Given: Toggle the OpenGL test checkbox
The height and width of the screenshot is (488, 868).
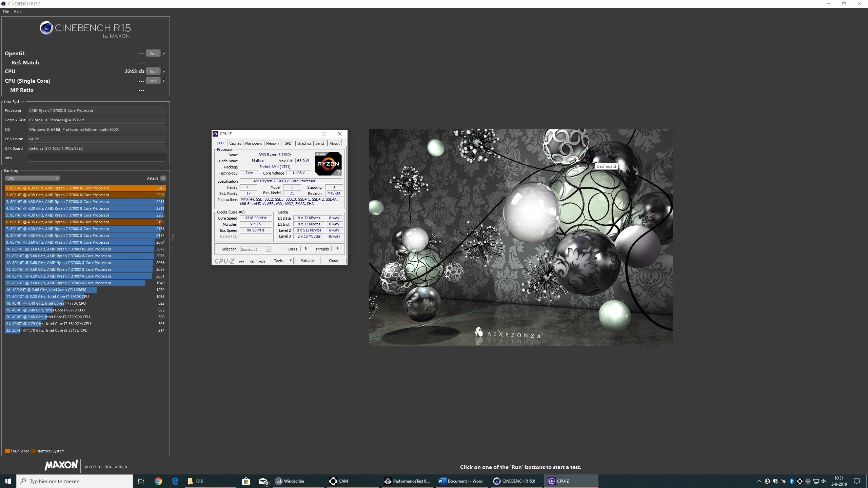Looking at the screenshot, I should [164, 53].
